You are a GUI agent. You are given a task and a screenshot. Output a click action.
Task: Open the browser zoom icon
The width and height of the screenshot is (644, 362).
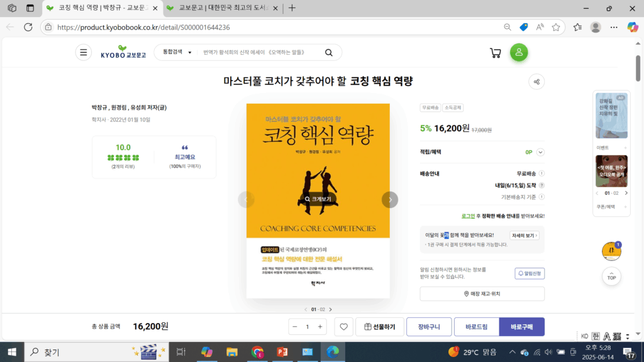tap(508, 27)
